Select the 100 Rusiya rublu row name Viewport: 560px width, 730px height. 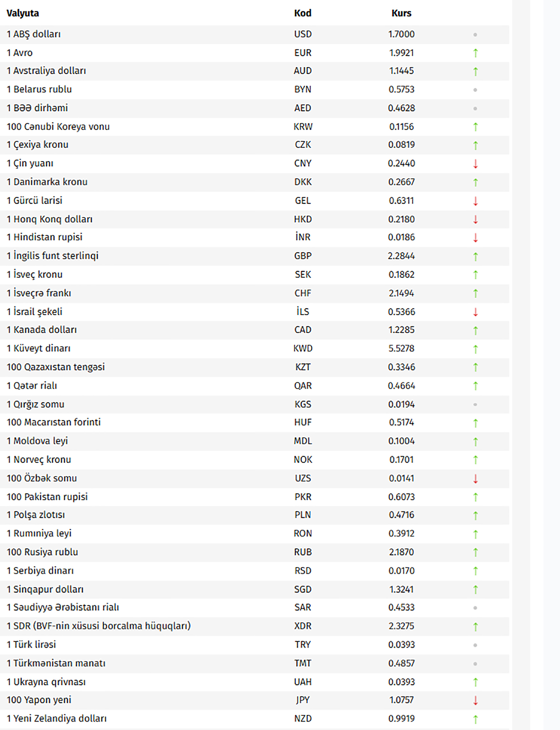[42, 552]
